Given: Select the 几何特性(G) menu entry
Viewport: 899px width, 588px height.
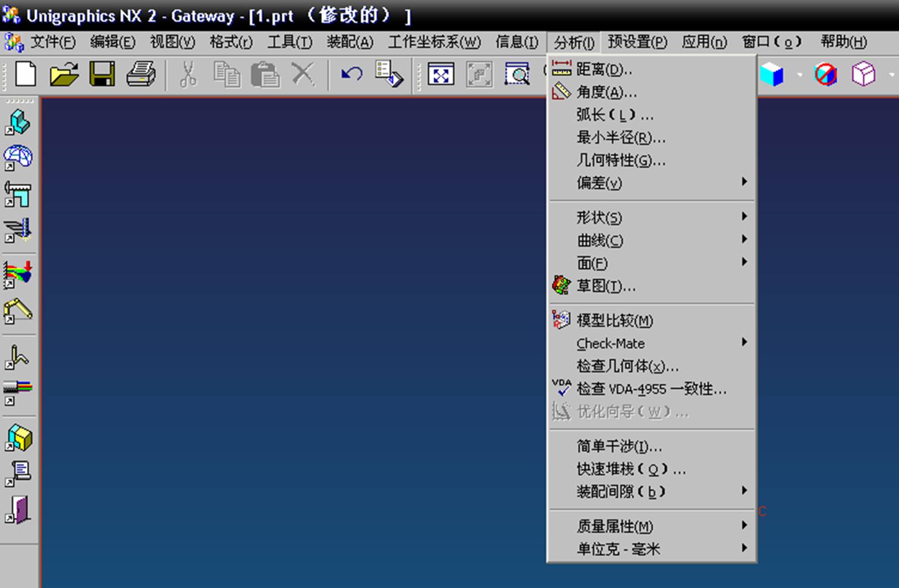Looking at the screenshot, I should click(652, 161).
